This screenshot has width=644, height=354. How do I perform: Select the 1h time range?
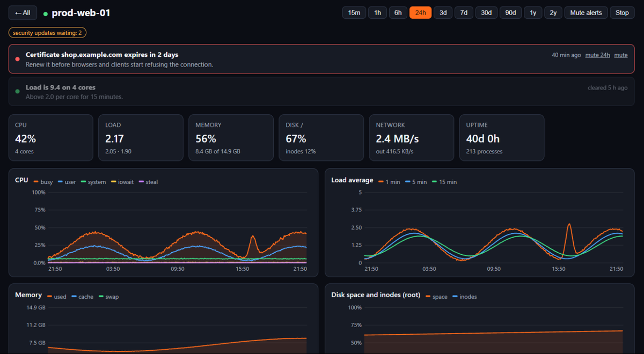coord(378,12)
